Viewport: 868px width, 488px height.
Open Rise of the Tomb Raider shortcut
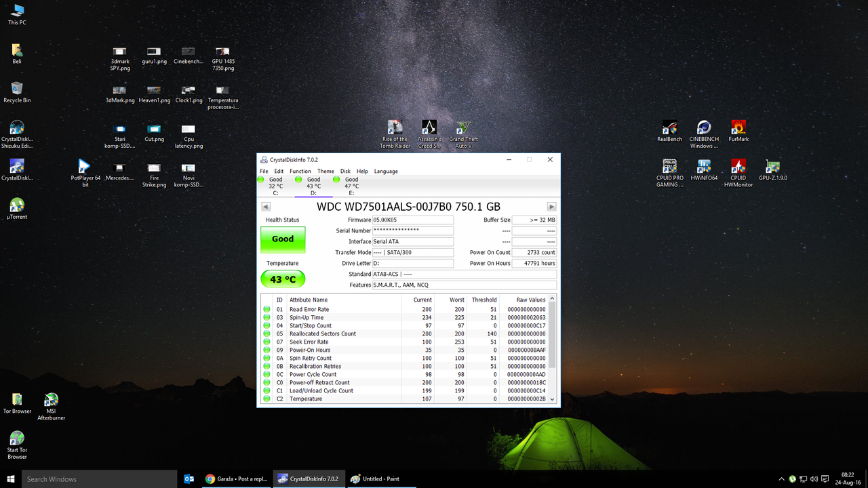[x=395, y=134]
